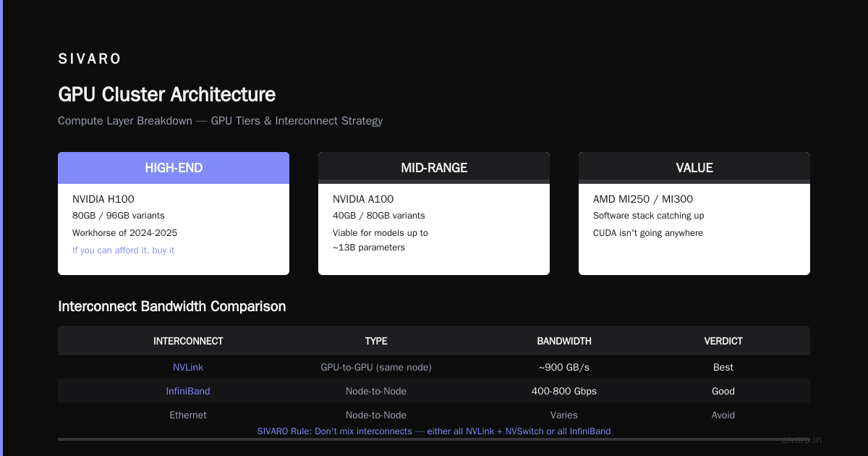
Task: Click the INTERCONNECT column header
Action: point(188,341)
